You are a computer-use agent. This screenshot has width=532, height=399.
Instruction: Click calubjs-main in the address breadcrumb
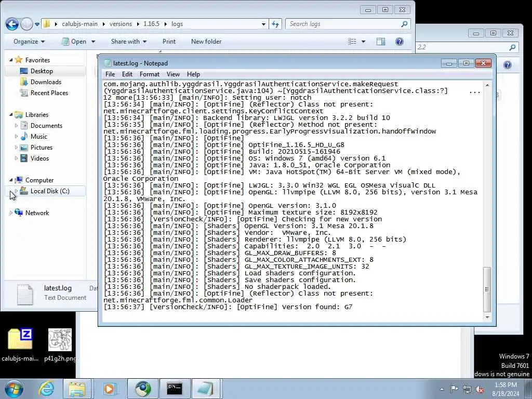click(x=79, y=24)
